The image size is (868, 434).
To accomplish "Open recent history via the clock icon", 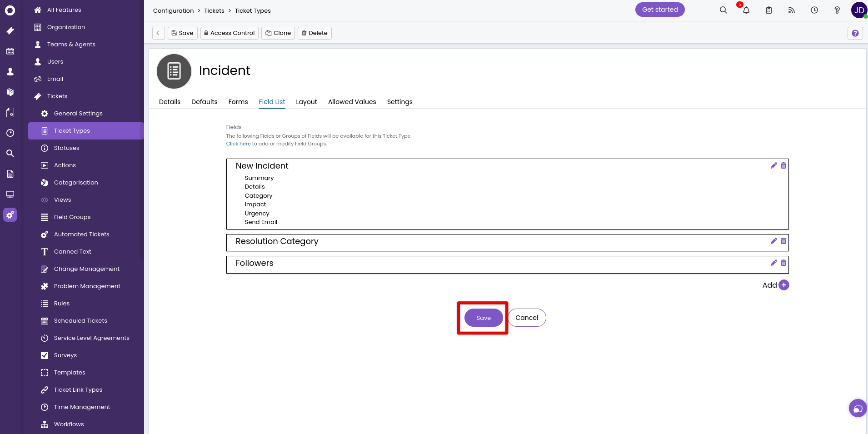I will click(x=814, y=10).
